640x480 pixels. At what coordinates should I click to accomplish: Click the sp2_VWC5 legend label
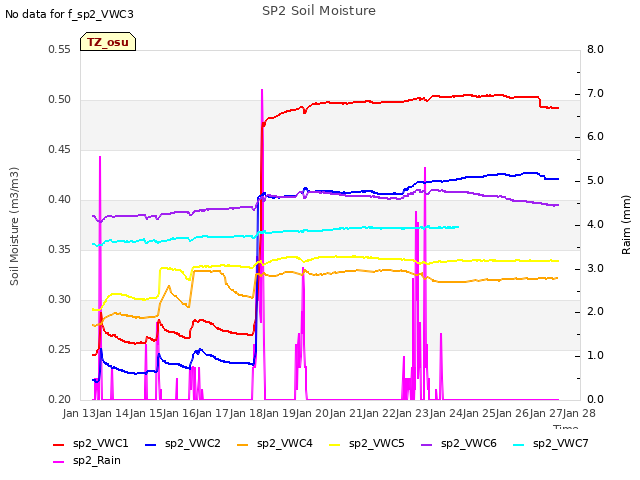[x=377, y=443]
